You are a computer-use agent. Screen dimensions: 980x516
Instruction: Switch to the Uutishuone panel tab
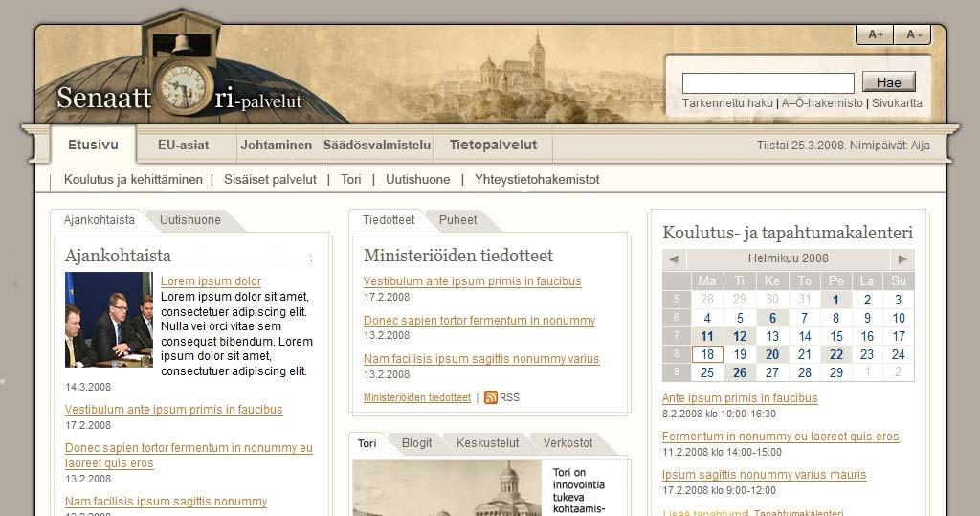(x=190, y=220)
